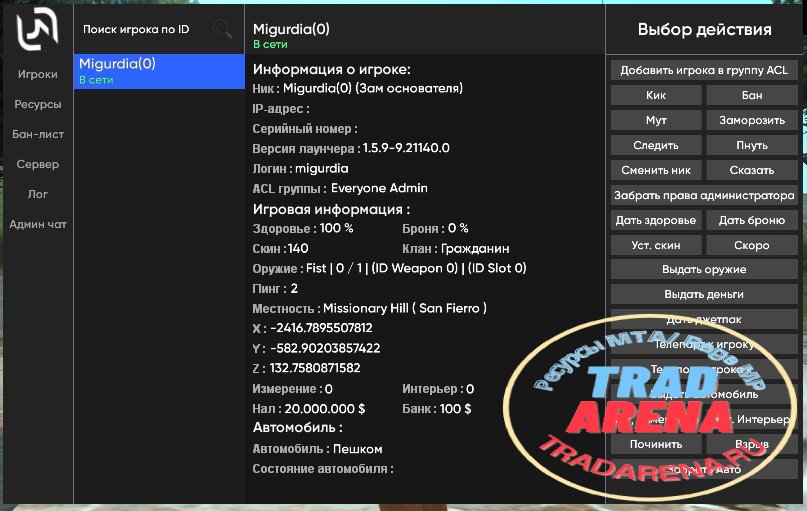Click the Бан button

751,95
